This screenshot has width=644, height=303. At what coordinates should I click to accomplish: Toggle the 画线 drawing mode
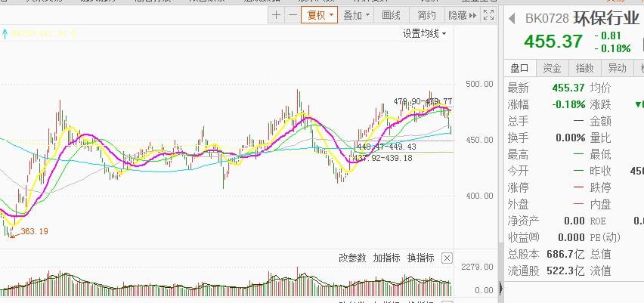point(391,14)
